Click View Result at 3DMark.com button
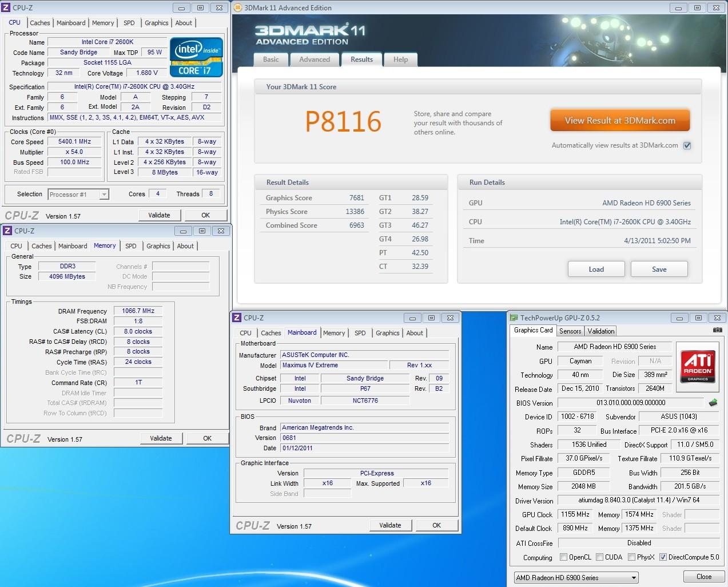728x587 pixels. [x=620, y=121]
